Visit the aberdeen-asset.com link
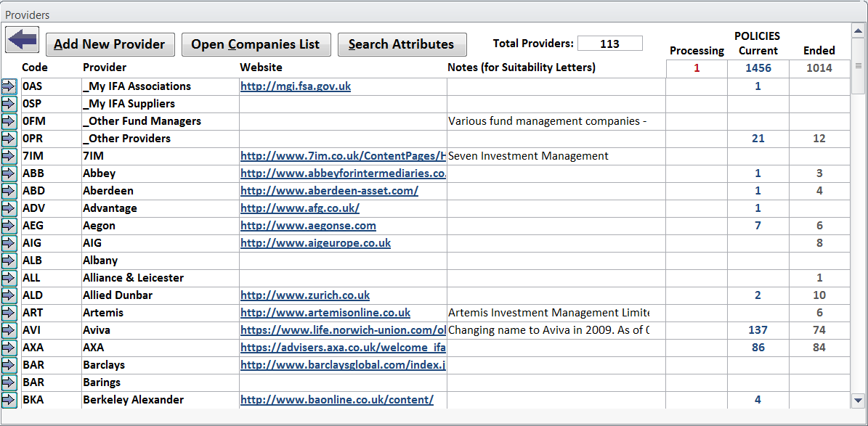868x426 pixels. click(x=329, y=191)
